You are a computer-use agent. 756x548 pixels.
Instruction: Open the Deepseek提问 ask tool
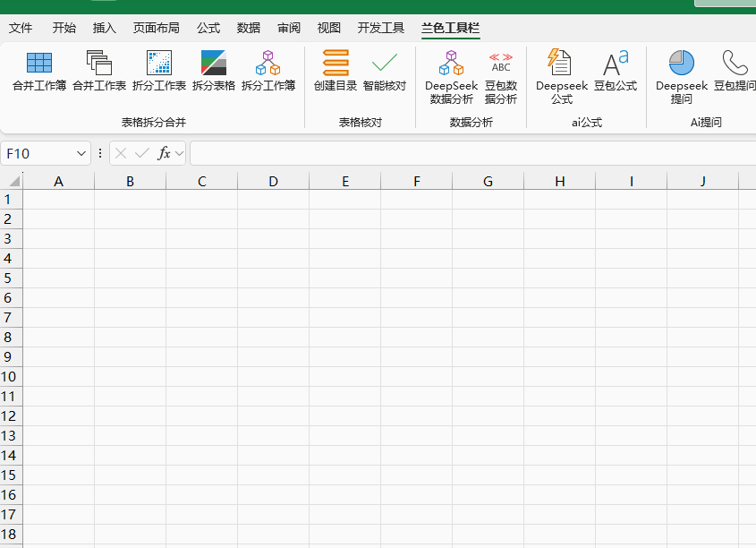(682, 77)
